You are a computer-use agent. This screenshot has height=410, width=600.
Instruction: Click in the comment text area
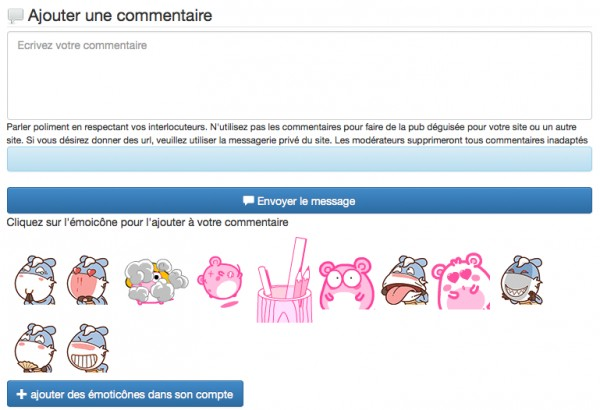(299, 75)
